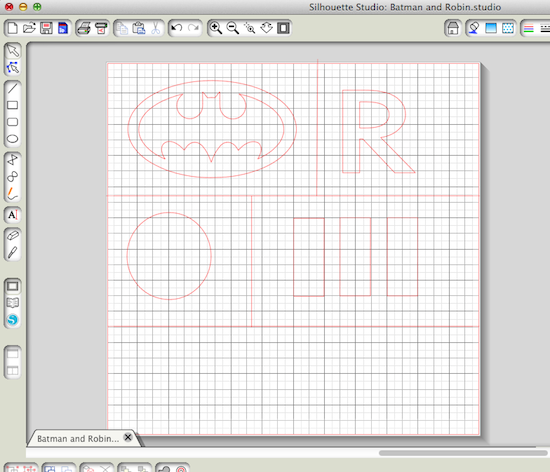The image size is (550, 472).
Task: Select the Polygon drawing tool
Action: tap(13, 160)
